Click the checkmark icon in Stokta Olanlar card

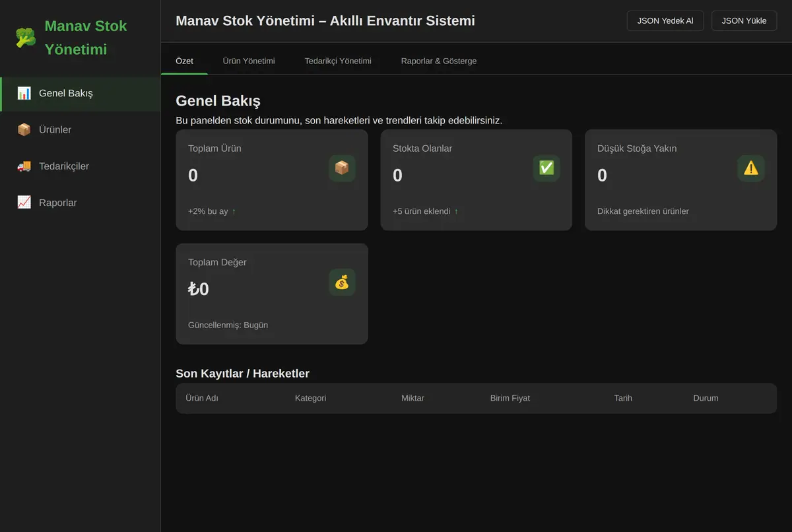pyautogui.click(x=546, y=168)
